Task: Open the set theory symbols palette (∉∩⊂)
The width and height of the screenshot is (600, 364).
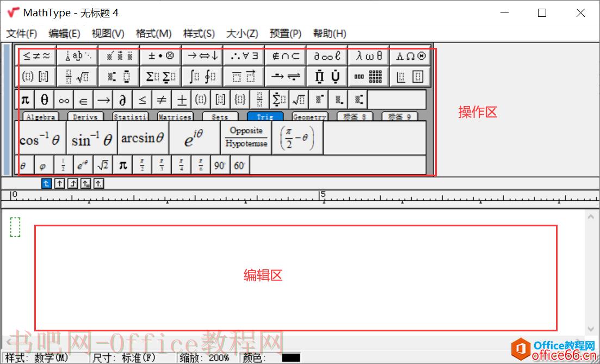Action: click(286, 56)
